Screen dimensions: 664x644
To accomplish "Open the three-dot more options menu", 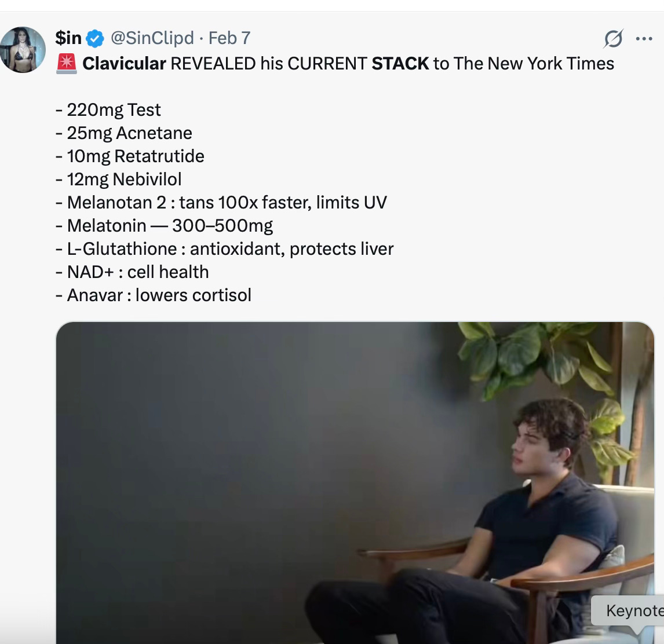I will (644, 39).
